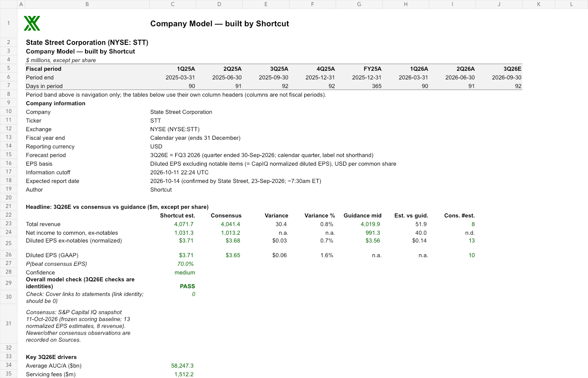Click the Reporting currency value USD

click(x=156, y=146)
